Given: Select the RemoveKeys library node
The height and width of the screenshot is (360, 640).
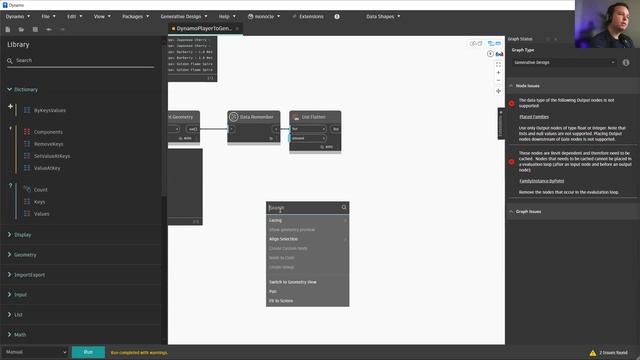Looking at the screenshot, I should tap(48, 144).
